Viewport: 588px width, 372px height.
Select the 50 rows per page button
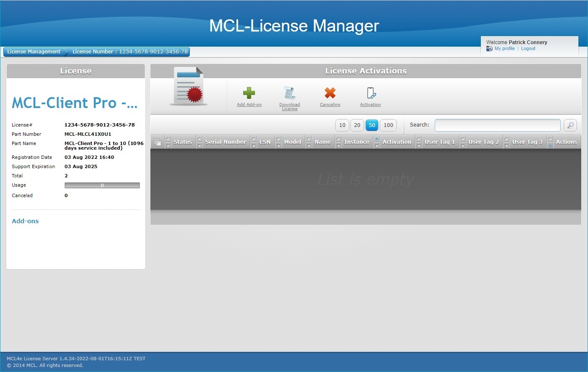coord(372,125)
